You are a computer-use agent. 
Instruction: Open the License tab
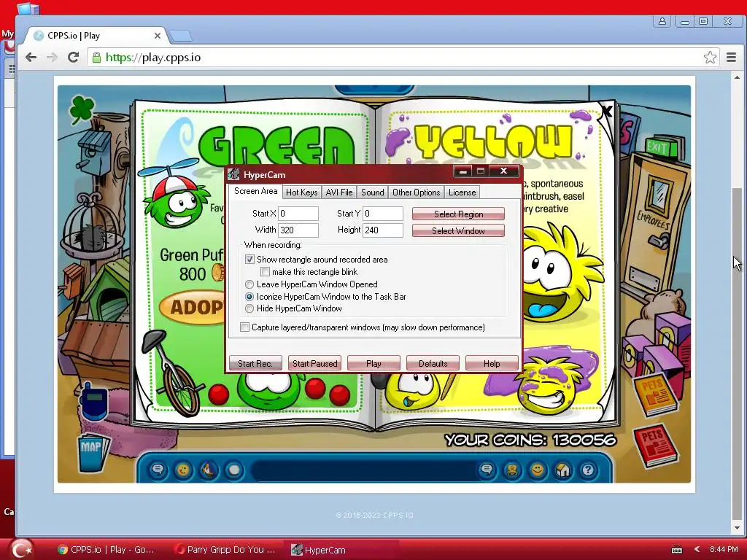[462, 192]
